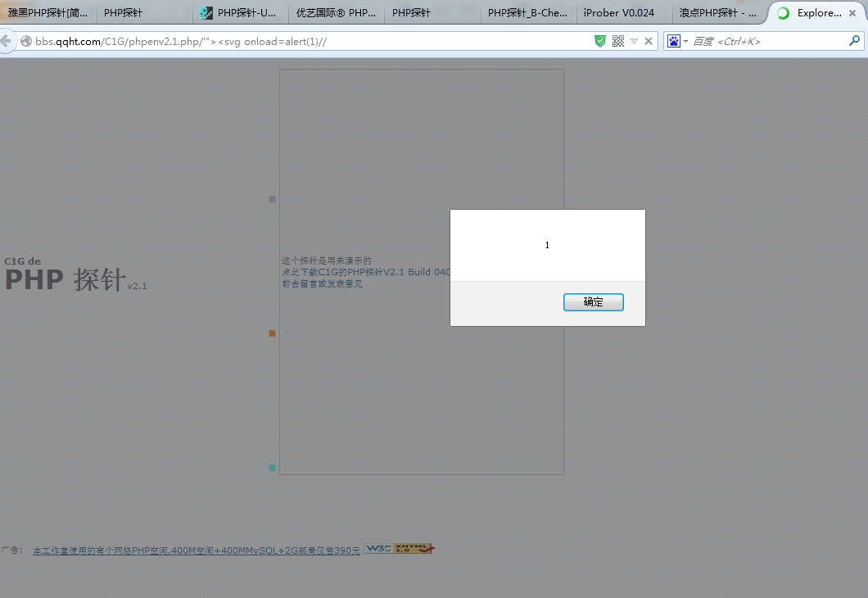This screenshot has height=598, width=868.
Task: Open the 优艺国际 PHP tab
Action: pos(336,13)
